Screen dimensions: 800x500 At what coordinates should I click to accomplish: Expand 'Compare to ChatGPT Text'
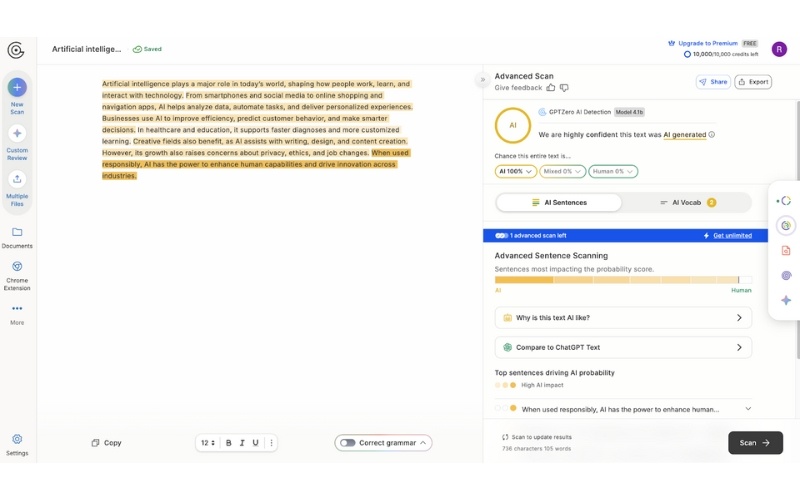tap(623, 347)
